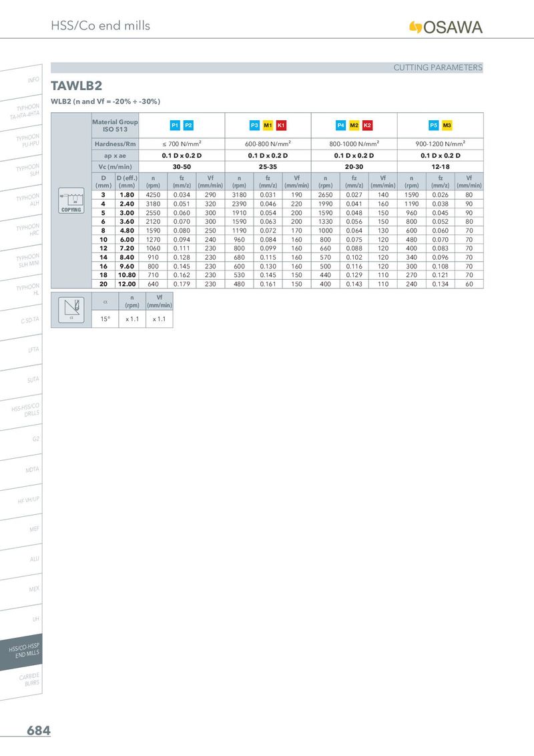Click the rpm value 2390
Viewport: 534px width, 756px height.
pyautogui.click(x=240, y=204)
